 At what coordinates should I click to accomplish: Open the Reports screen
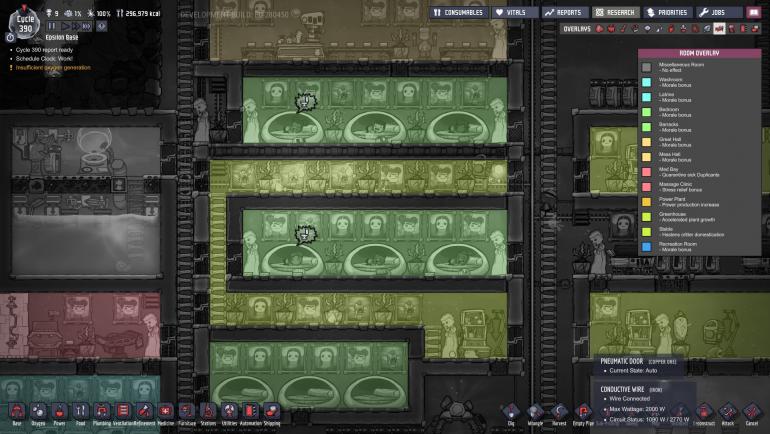(564, 12)
